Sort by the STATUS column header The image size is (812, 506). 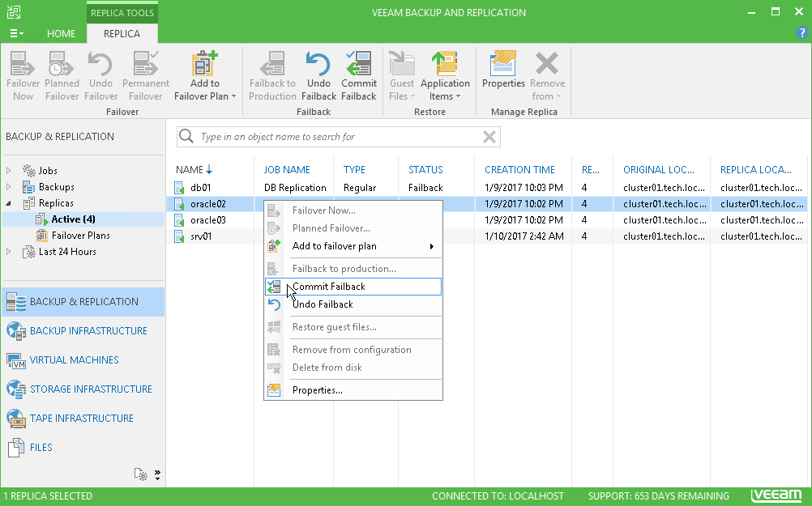tap(425, 170)
